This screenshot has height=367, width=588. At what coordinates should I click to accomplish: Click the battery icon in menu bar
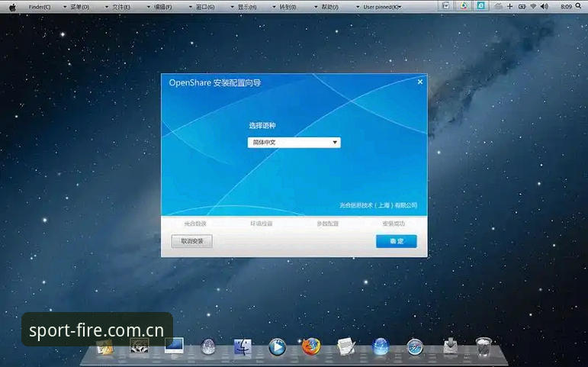pyautogui.click(x=522, y=6)
